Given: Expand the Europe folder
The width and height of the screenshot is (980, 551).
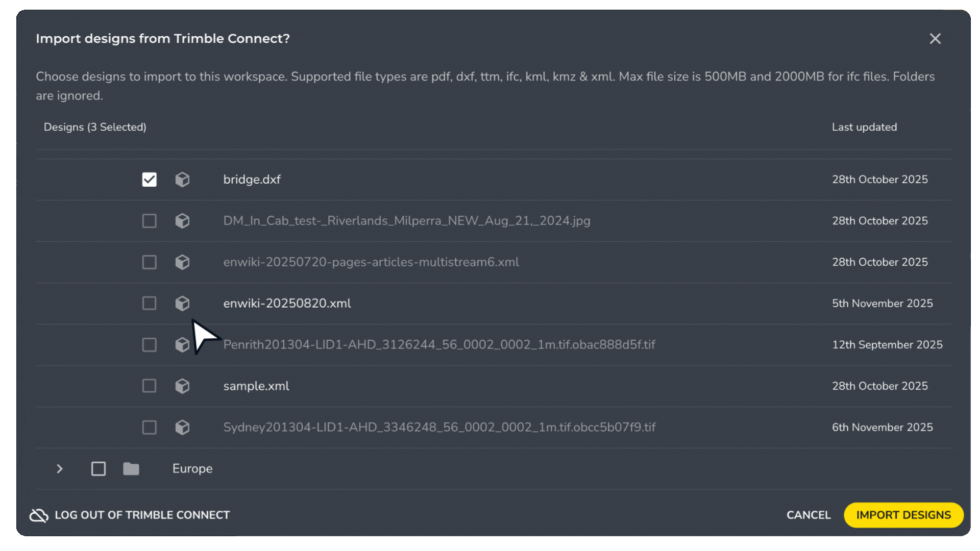Looking at the screenshot, I should (59, 468).
